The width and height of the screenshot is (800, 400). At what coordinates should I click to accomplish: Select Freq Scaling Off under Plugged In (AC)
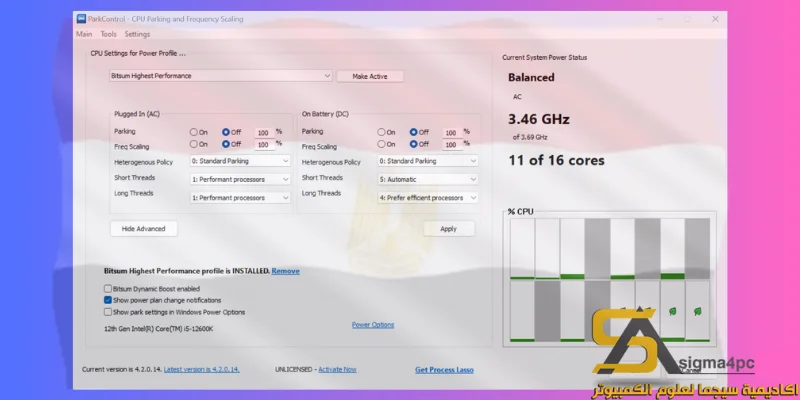[232, 144]
